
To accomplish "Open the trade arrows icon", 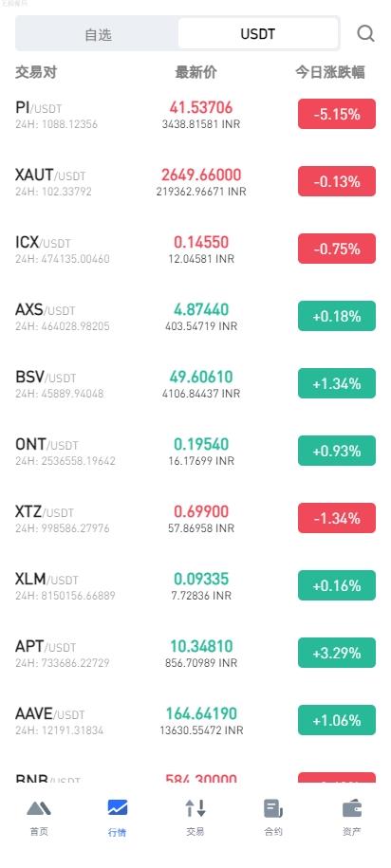I will 195,809.
